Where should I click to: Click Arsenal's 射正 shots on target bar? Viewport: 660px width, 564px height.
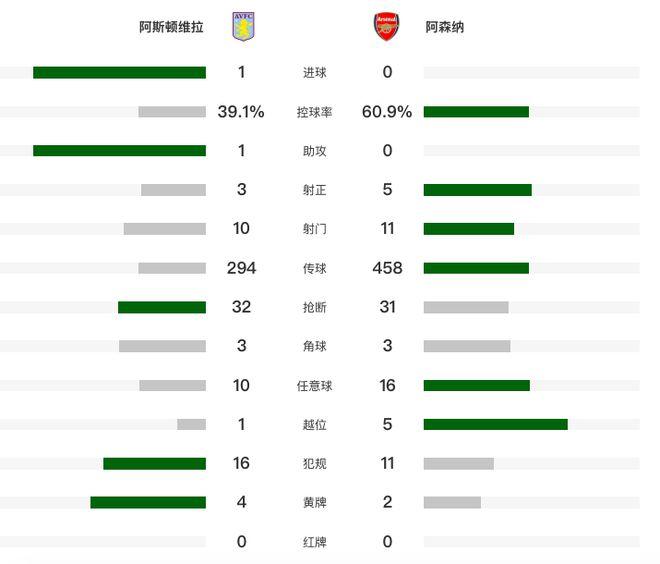[477, 190]
